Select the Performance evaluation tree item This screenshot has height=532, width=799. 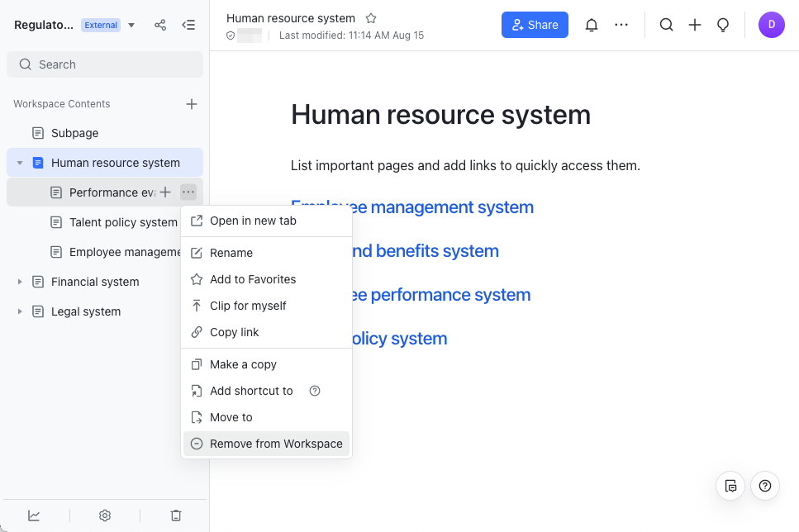tap(105, 192)
